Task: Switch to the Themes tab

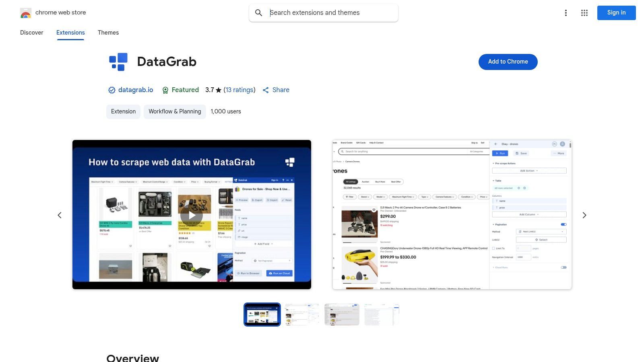Action: 108,33
